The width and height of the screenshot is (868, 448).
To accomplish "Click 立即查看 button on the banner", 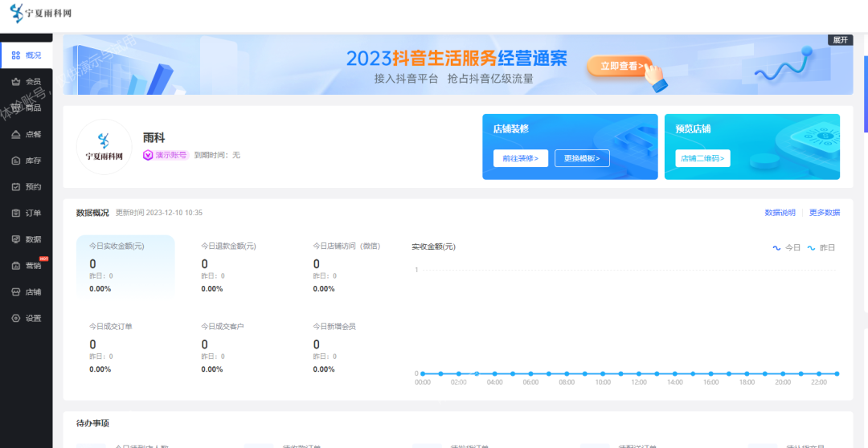I will [621, 66].
